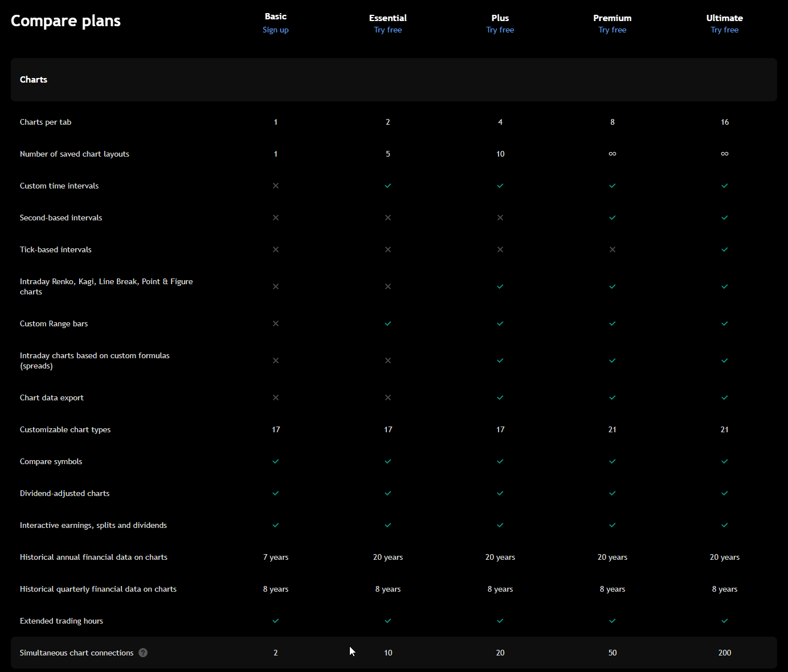
Task: Click Plus plan's Chart data export checkmark
Action: (x=500, y=398)
